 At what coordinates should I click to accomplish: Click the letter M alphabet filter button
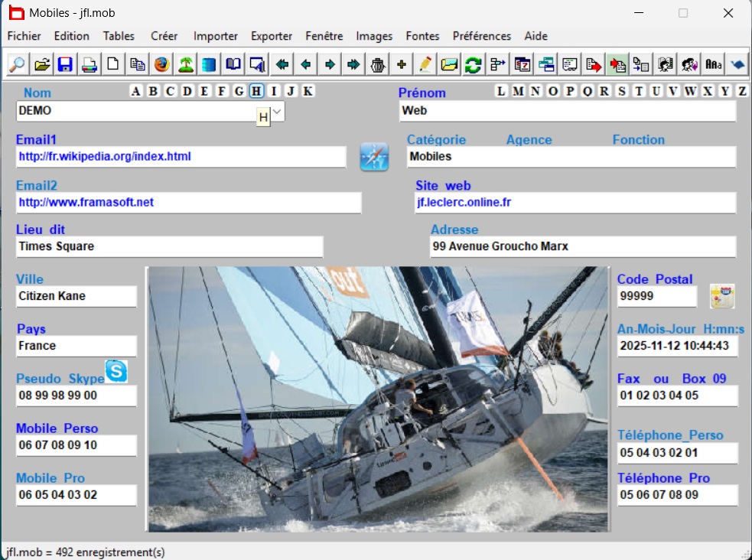(x=518, y=92)
